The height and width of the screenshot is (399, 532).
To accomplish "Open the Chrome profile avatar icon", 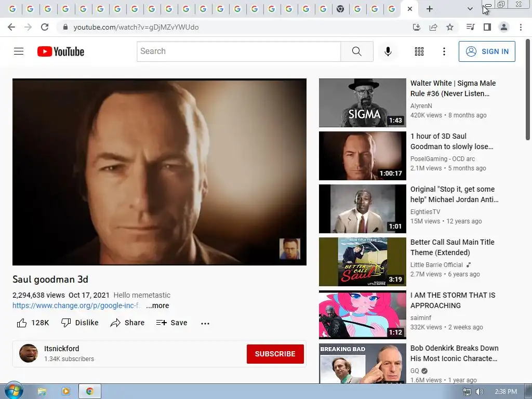I will (504, 27).
